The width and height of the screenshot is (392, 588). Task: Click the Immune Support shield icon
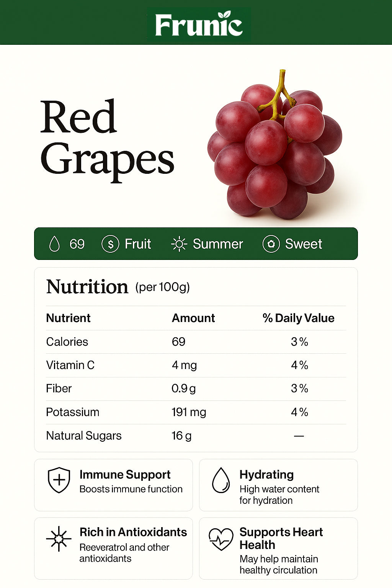(x=59, y=480)
